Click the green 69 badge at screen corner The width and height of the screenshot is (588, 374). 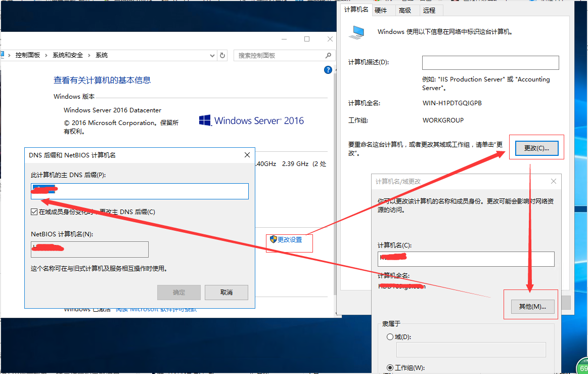click(582, 368)
